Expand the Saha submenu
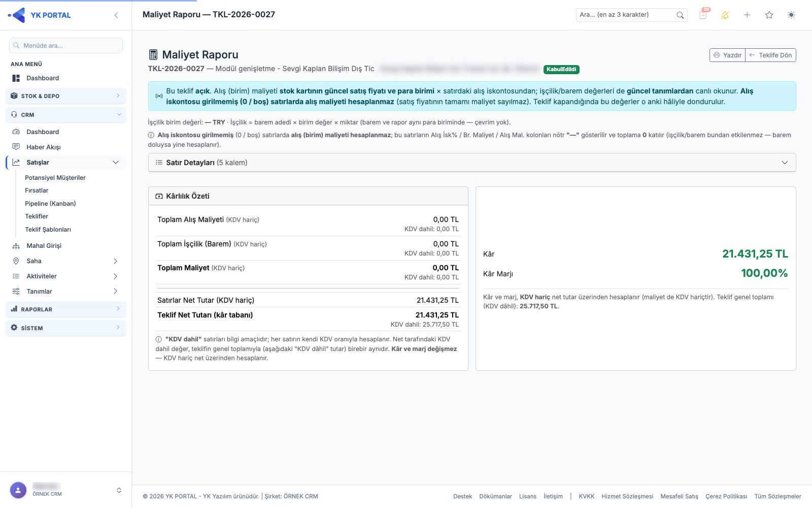The image size is (812, 508). (x=66, y=261)
